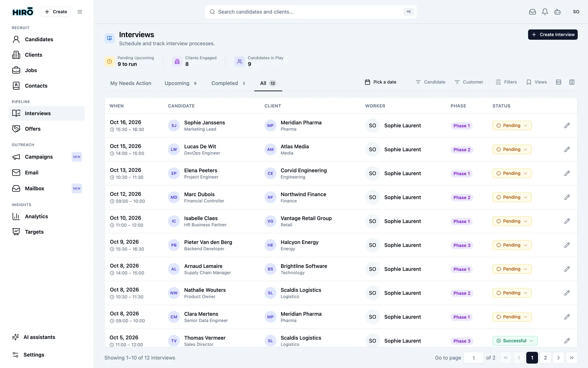
Task: Open the Candidate filter
Action: coord(430,82)
